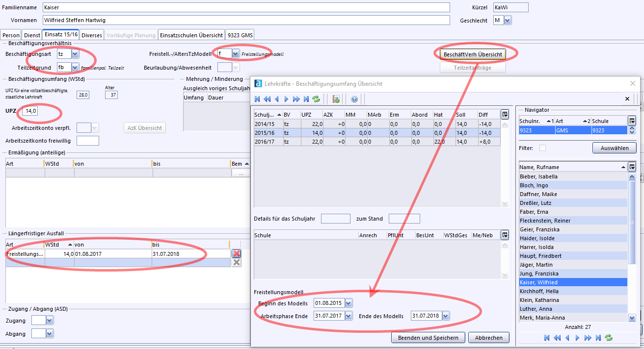Open Diverses tab

92,35
